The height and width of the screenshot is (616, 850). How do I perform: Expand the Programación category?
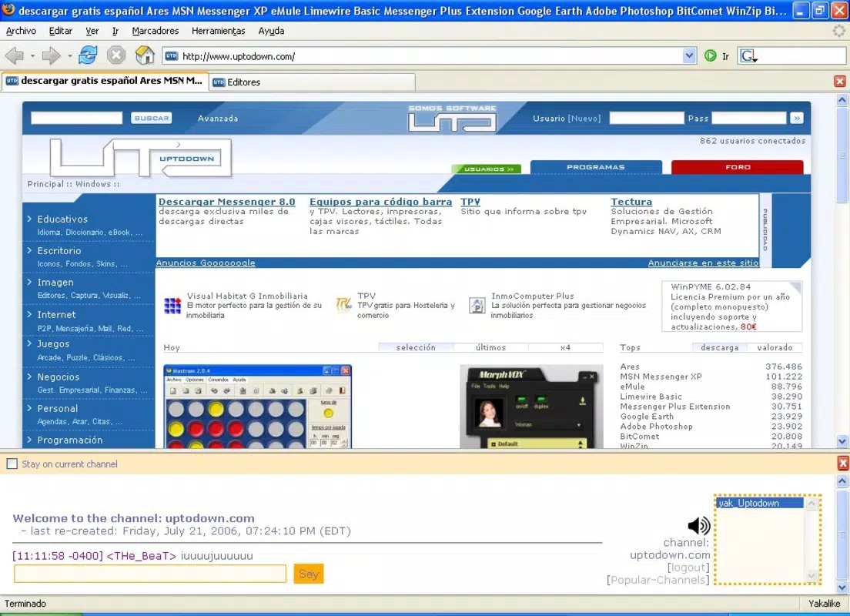70,440
